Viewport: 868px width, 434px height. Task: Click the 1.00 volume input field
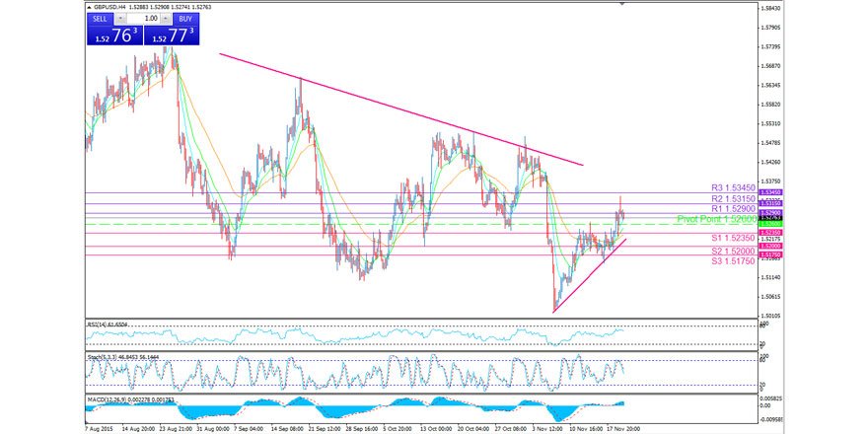coord(143,19)
